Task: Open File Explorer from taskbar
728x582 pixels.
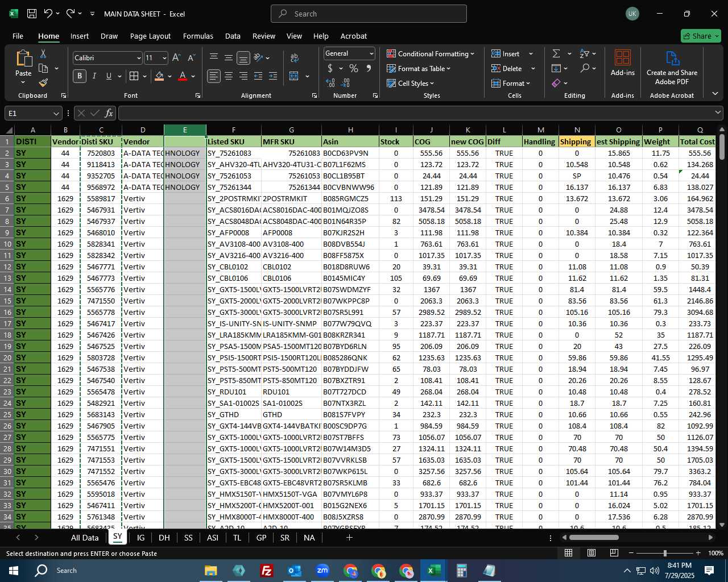Action: [210, 571]
